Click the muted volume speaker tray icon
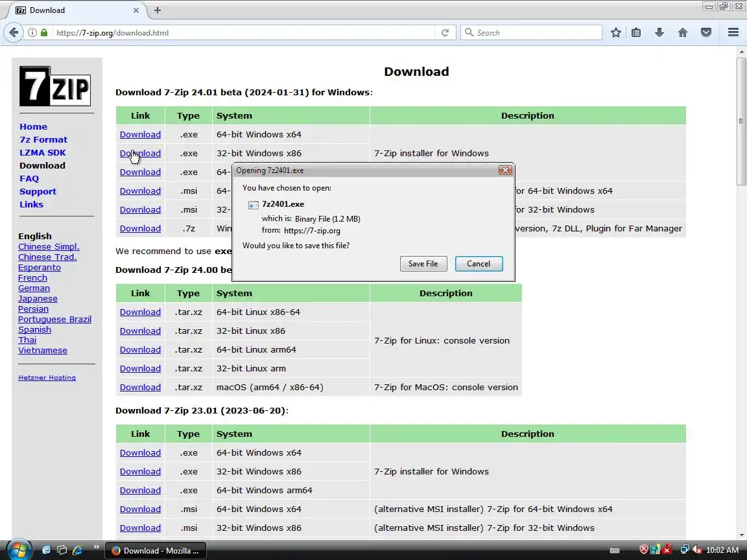 (x=696, y=550)
